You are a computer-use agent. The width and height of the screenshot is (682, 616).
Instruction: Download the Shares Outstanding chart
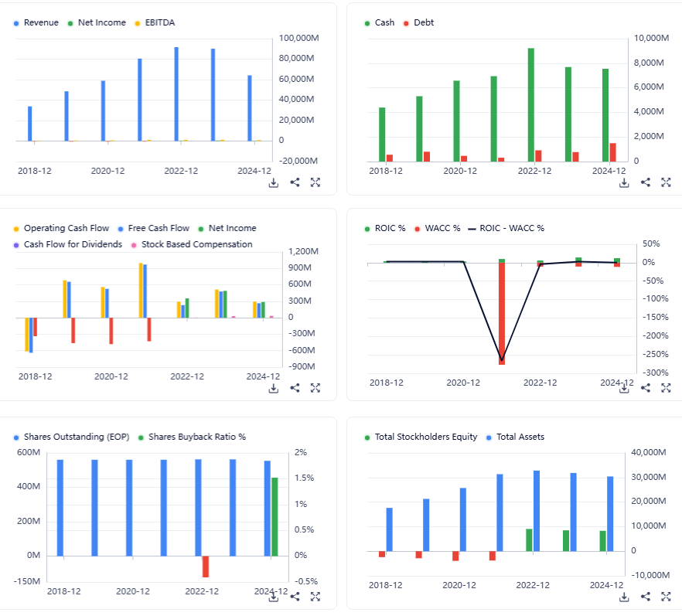pos(273,597)
